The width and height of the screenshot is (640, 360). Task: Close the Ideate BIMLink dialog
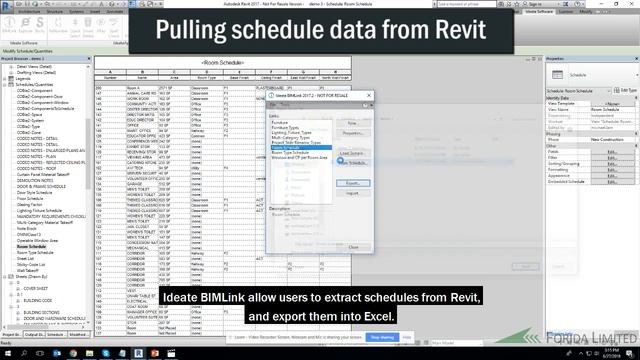[369, 95]
